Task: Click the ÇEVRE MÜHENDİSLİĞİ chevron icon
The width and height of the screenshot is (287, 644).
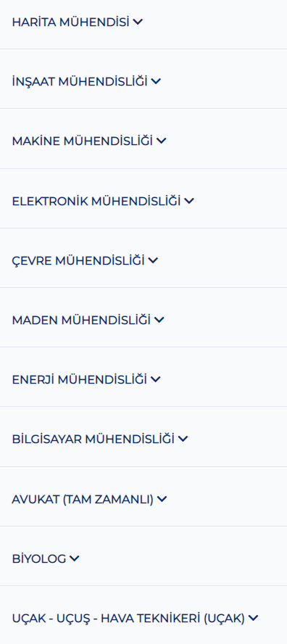Action: point(153,260)
